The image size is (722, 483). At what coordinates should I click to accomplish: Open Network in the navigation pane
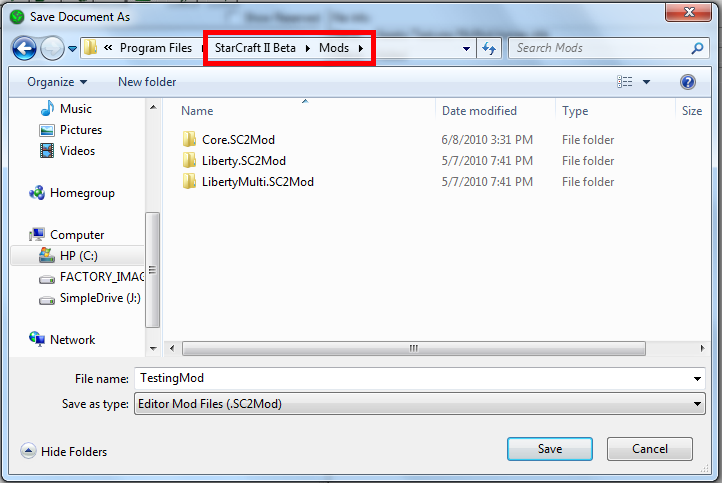point(72,340)
